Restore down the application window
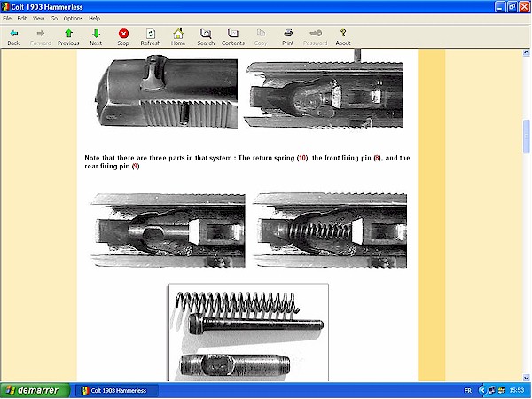Screen dimensions: 532x399 click(x=512, y=6)
